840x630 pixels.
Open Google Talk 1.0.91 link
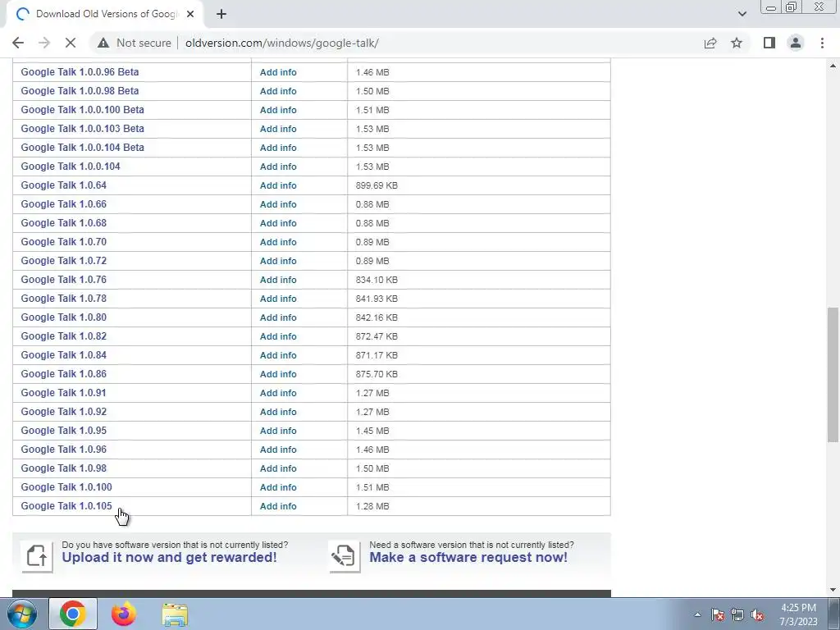pos(64,393)
